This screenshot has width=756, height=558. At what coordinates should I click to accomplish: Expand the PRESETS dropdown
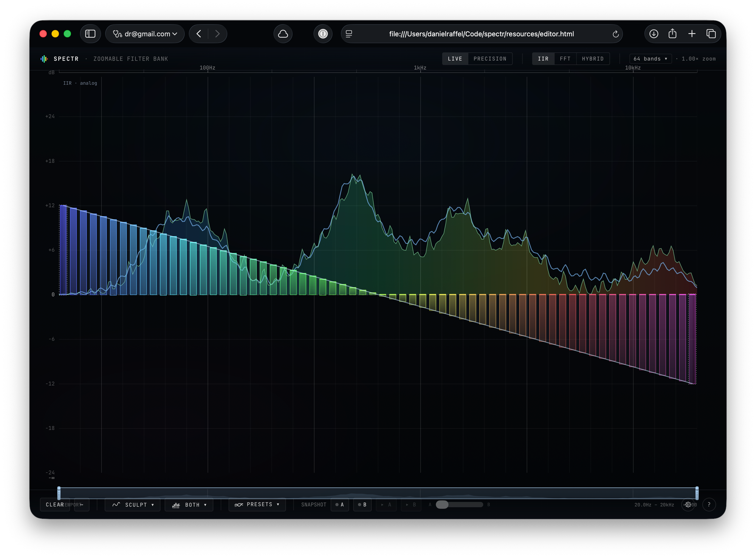pos(257,505)
